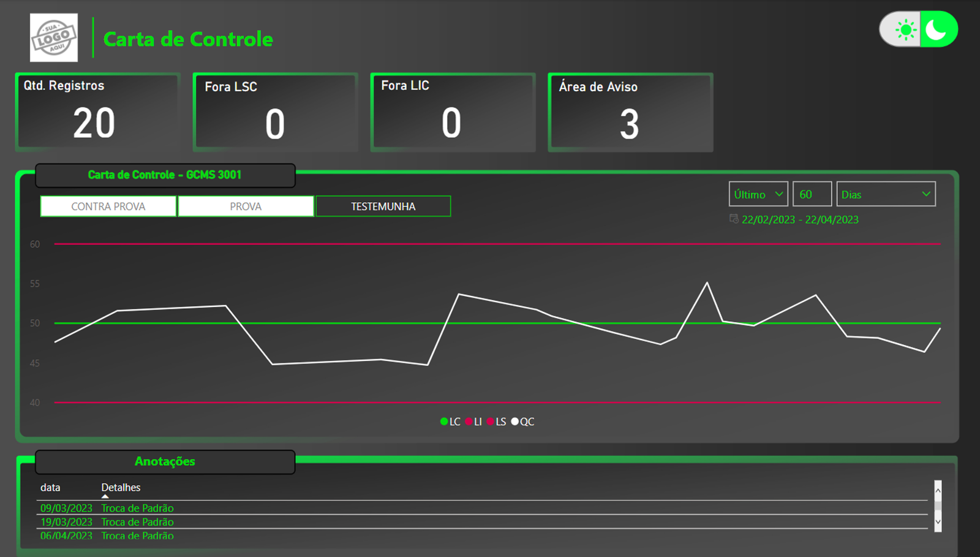Click the 'Área de Aviso' KPI card showing 3
Image resolution: width=980 pixels, height=557 pixels.
630,112
